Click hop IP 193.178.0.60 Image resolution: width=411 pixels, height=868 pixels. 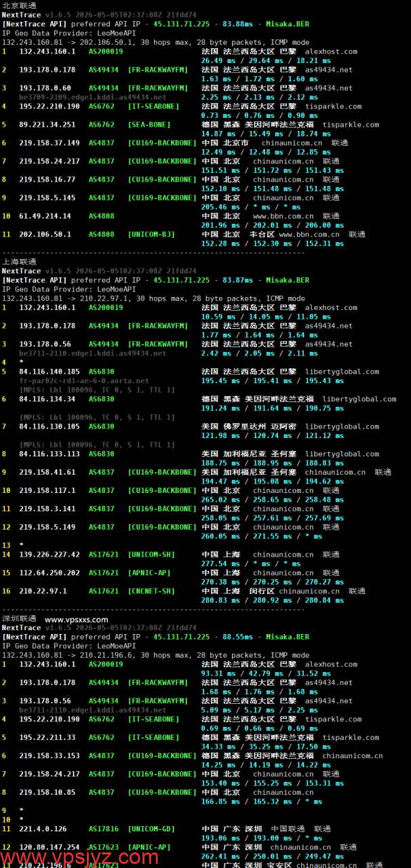[x=45, y=88]
